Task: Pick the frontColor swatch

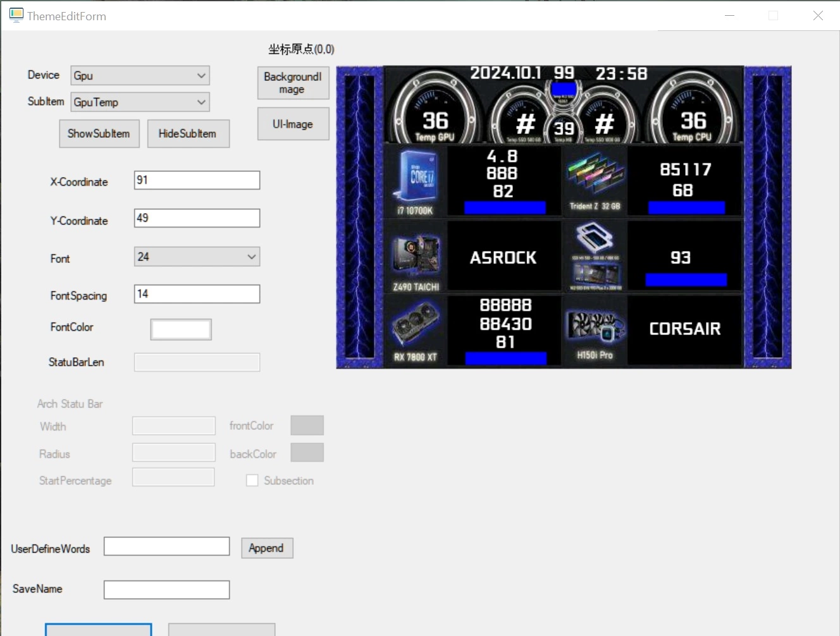Action: [x=307, y=425]
